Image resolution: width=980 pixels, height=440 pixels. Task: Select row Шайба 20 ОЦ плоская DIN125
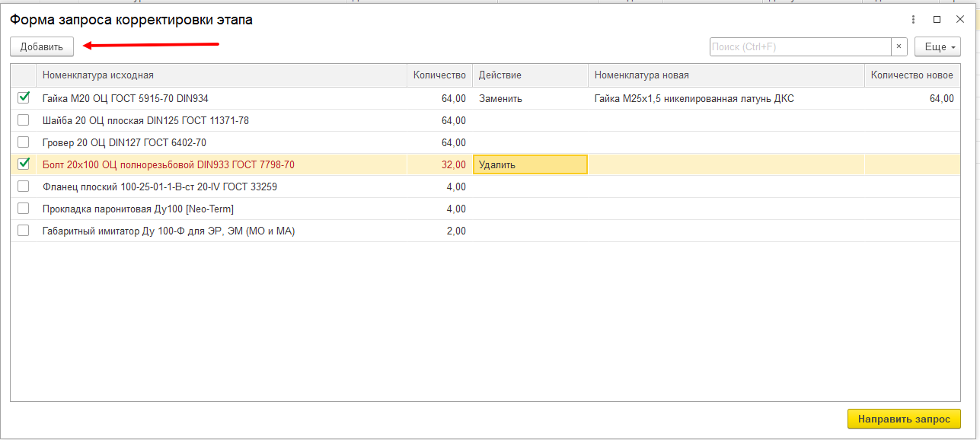tap(485, 120)
